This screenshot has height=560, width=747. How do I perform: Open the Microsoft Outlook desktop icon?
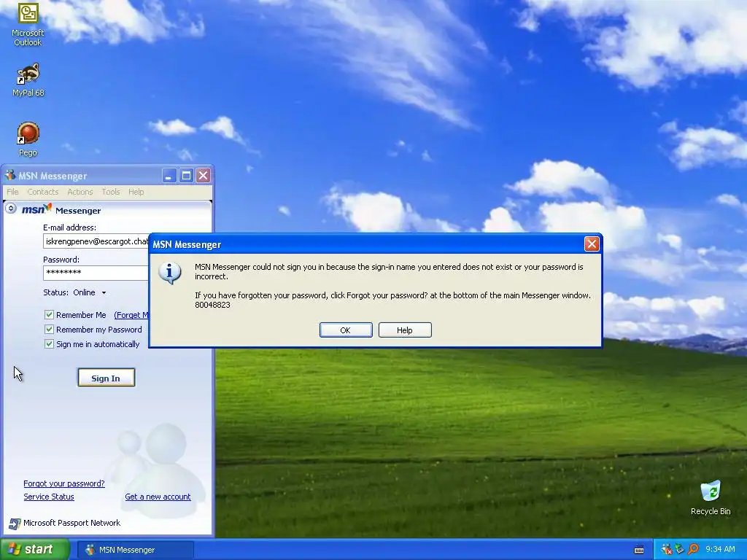[x=28, y=24]
